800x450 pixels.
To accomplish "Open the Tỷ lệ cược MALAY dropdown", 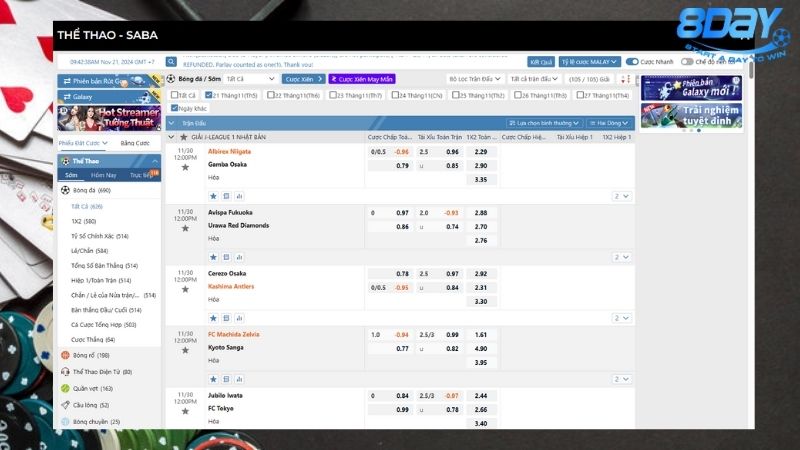I will click(x=589, y=62).
